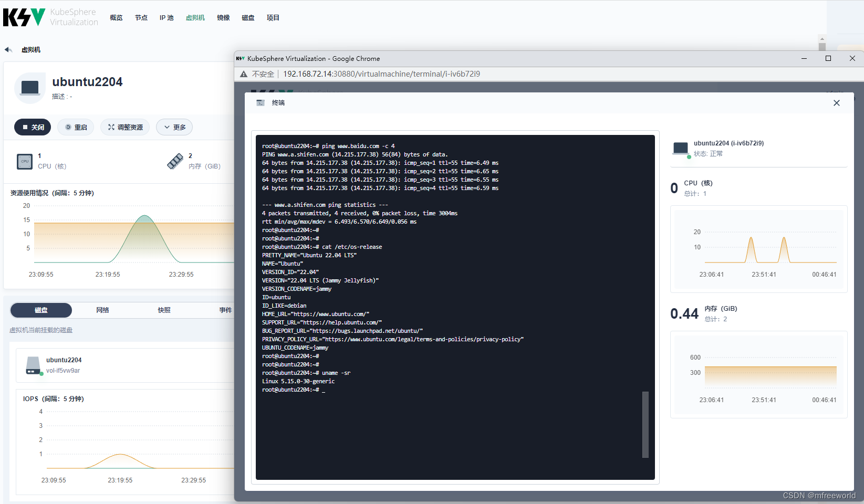
Task: Switch to the 事件 tab
Action: (x=225, y=310)
